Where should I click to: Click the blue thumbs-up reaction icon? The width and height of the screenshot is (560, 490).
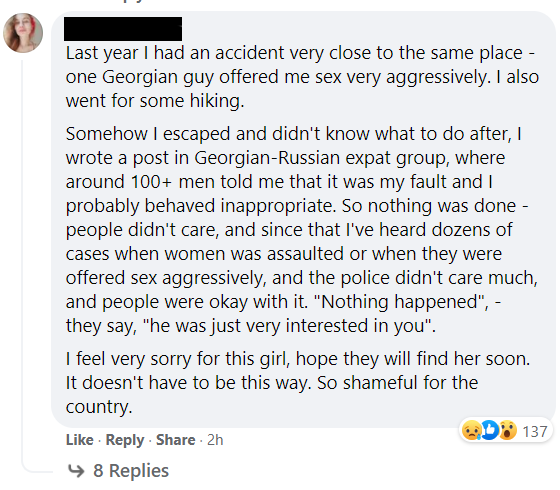pyautogui.click(x=490, y=431)
